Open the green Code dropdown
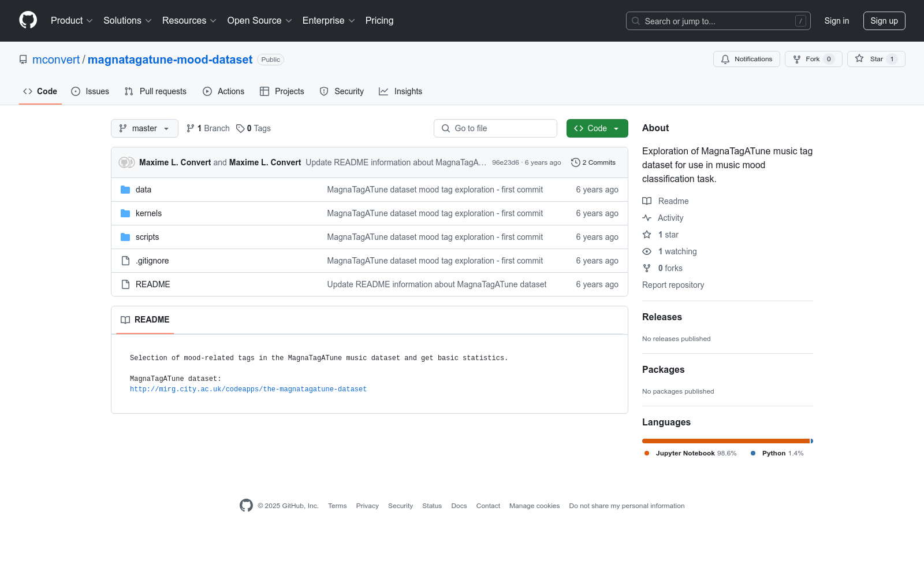Image resolution: width=924 pixels, height=578 pixels. [597, 128]
